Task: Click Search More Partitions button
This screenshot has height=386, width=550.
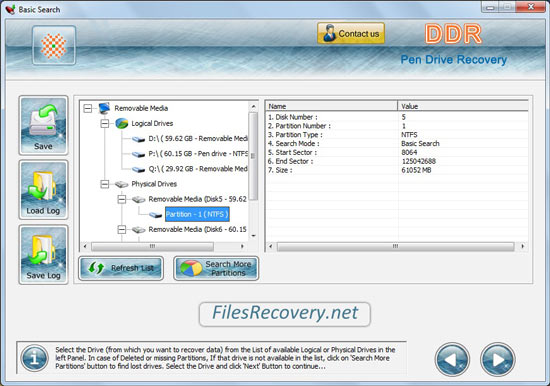Action: [216, 268]
